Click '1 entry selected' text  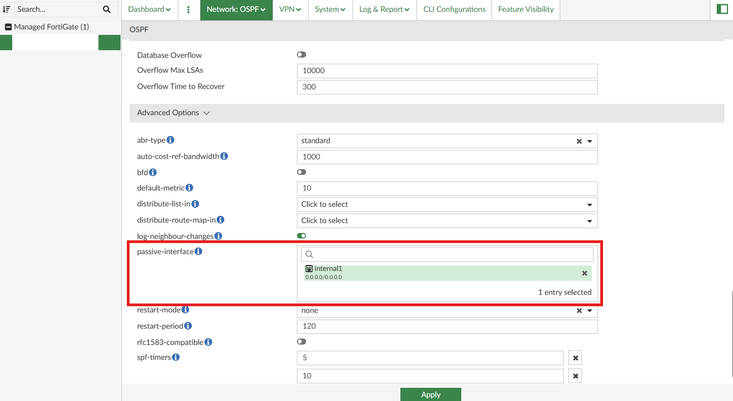coord(565,292)
